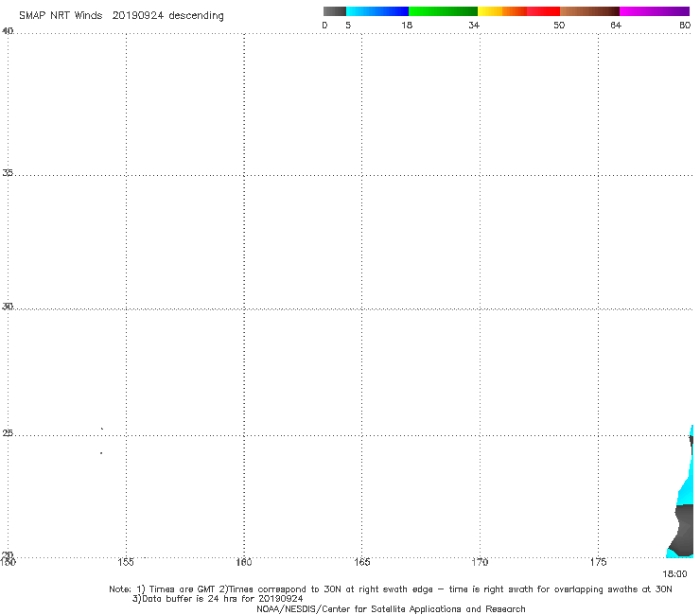Click the red color bar segment before 50
Viewport: 700px width, 615px height.
click(x=543, y=11)
